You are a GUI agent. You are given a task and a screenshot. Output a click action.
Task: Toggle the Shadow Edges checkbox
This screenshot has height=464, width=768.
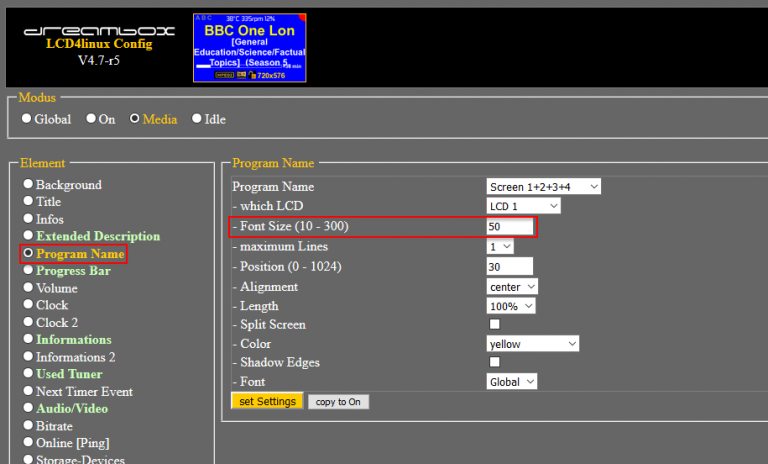[x=494, y=362]
